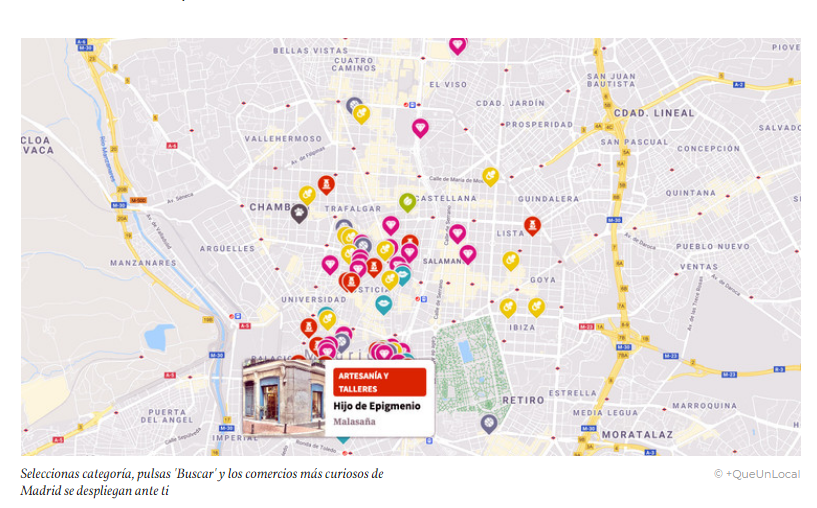Click the GUINDALERA neighborhood label
The height and width of the screenshot is (508, 817).
pos(549,199)
